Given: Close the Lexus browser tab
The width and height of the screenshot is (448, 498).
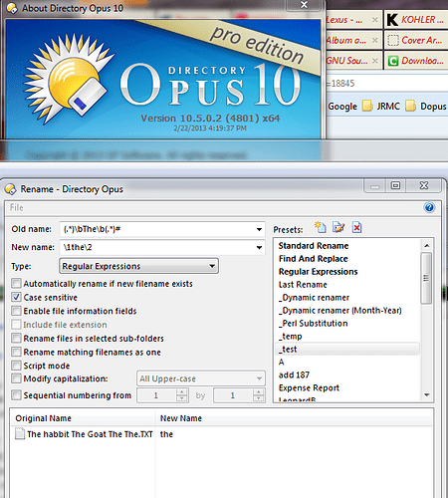Looking at the screenshot, I should coord(375,20).
